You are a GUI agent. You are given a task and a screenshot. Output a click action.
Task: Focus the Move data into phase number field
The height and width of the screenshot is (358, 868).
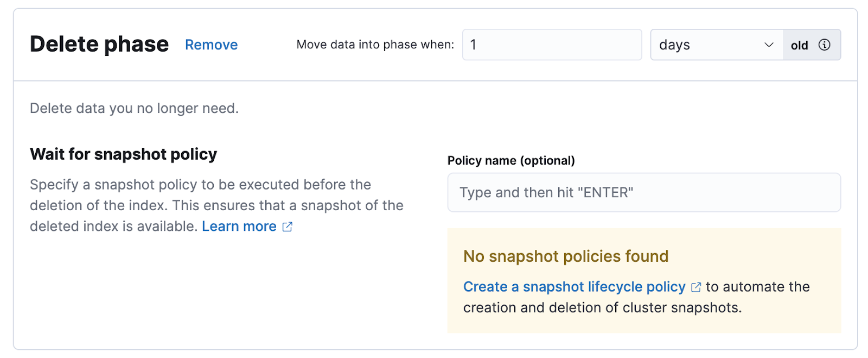(x=552, y=45)
